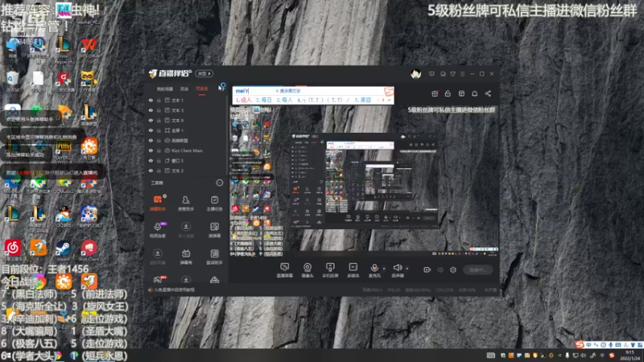Add a 摄像头 camera source
Image resolution: width=644 pixels, height=362 pixels.
(x=308, y=270)
